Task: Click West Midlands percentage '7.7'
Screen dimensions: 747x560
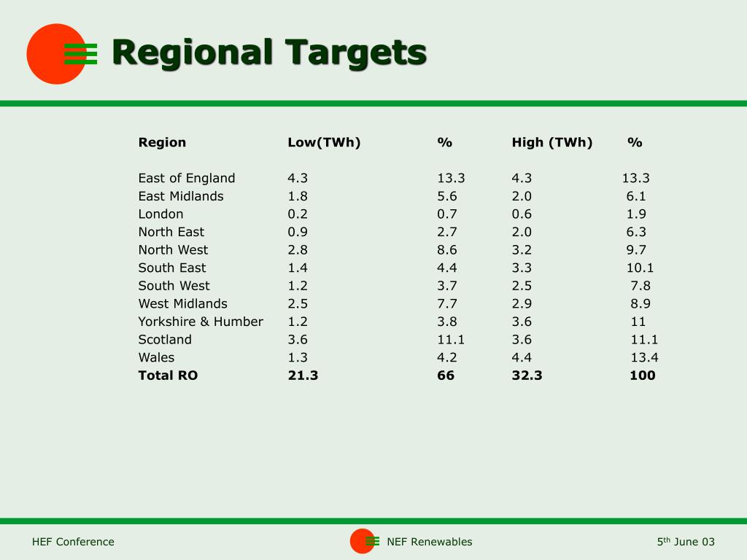Action: tap(447, 304)
